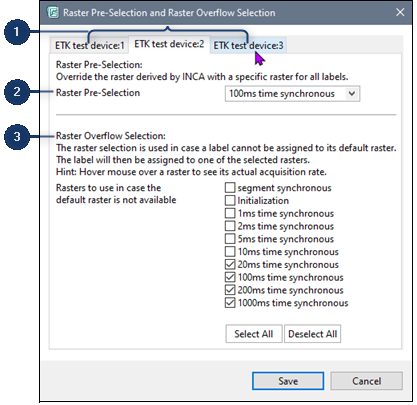Viewport: 417px width, 405px height.
Task: Click the Select All button
Action: (x=254, y=334)
